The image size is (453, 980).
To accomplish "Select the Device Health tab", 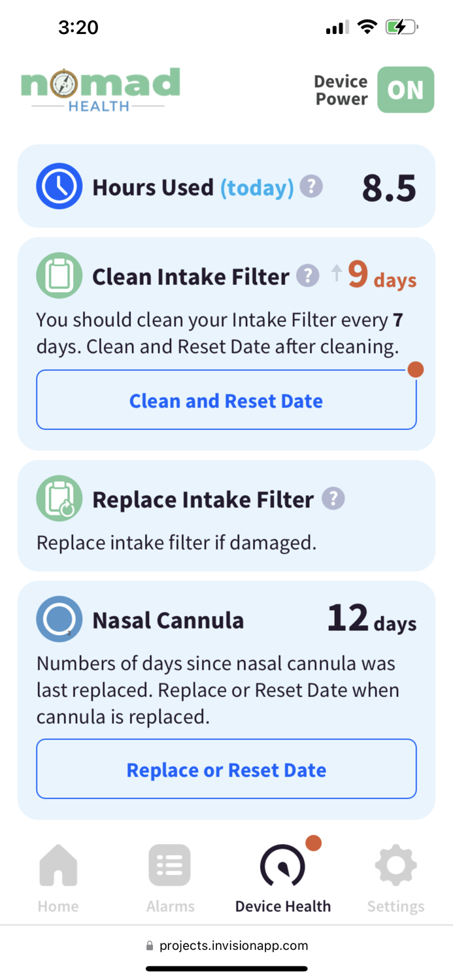I will point(283,877).
